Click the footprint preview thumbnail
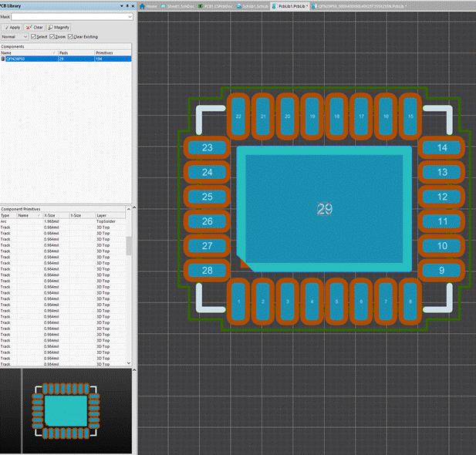Viewport: 476px width, 455px height. 67,410
